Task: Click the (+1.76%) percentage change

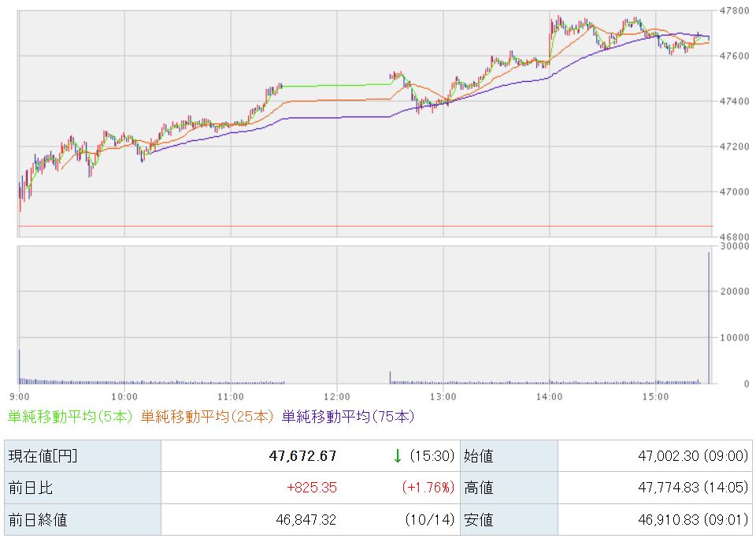Action: click(x=428, y=488)
